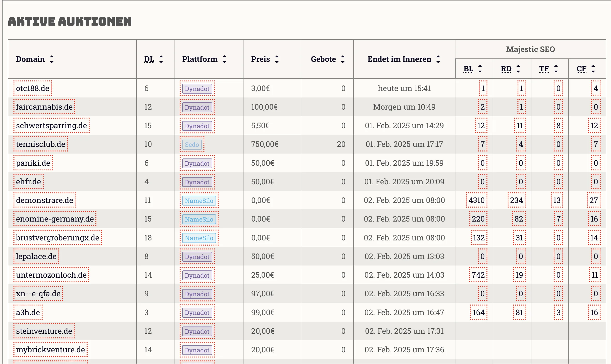611x364 pixels.
Task: Click TF value 8 for schwertsparring.de
Action: click(x=558, y=125)
